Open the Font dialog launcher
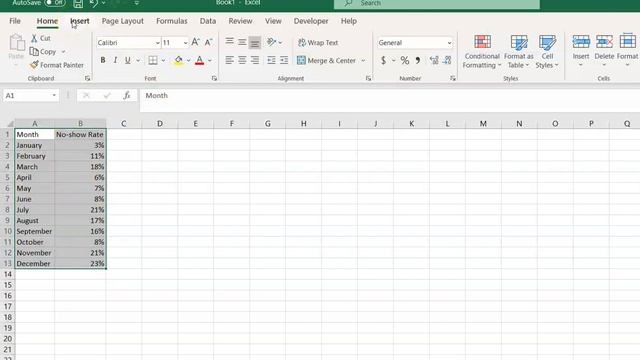 click(x=214, y=78)
